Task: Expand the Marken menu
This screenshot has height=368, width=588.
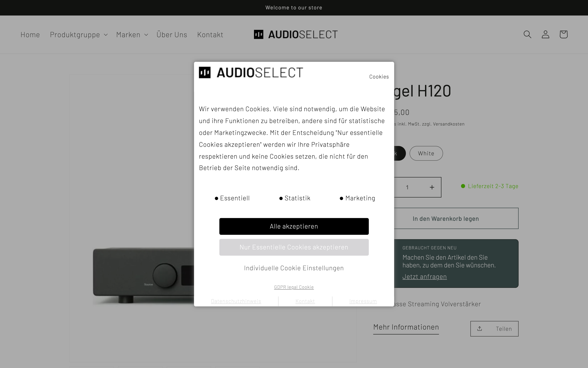Action: (132, 35)
